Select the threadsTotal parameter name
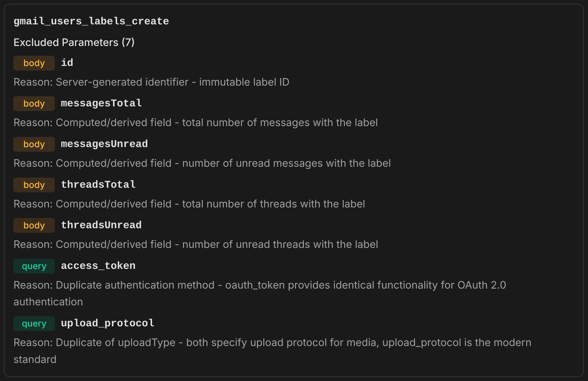Screen dimensions: 588x381 pyautogui.click(x=98, y=185)
